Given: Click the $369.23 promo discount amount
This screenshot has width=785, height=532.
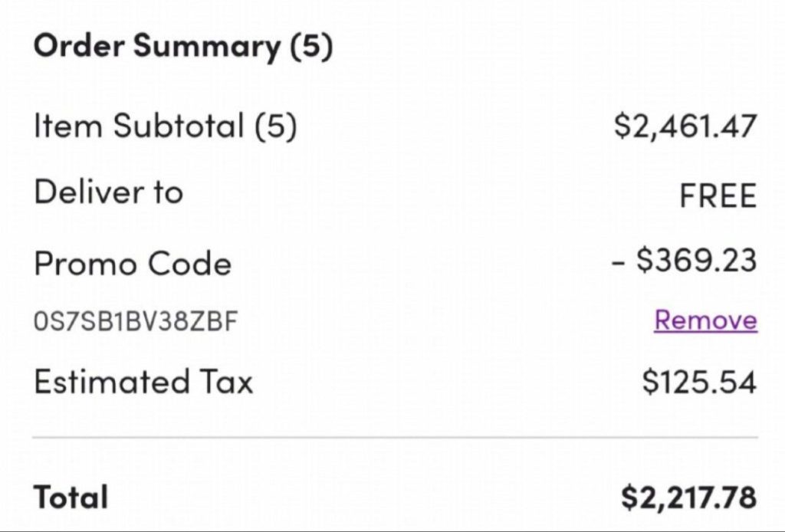Looking at the screenshot, I should click(x=696, y=261).
